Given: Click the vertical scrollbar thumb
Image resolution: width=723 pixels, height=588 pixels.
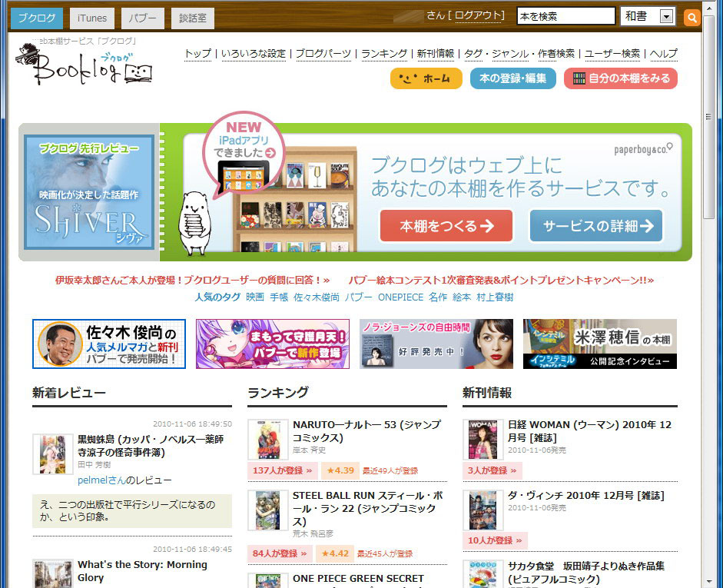Looking at the screenshot, I should tap(708, 118).
